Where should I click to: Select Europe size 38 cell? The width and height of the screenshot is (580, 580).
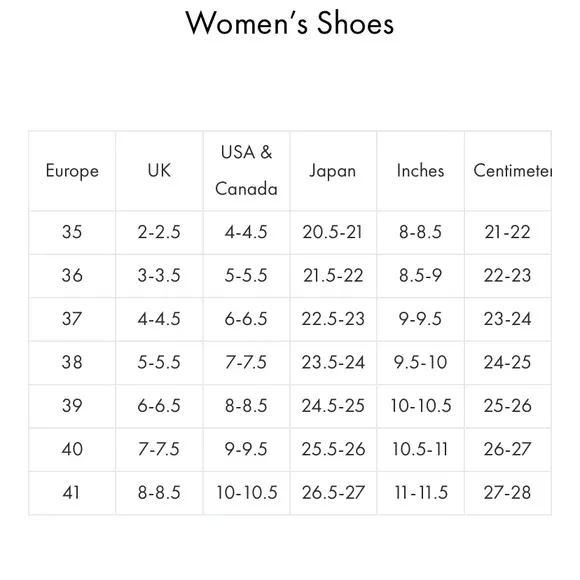point(72,362)
